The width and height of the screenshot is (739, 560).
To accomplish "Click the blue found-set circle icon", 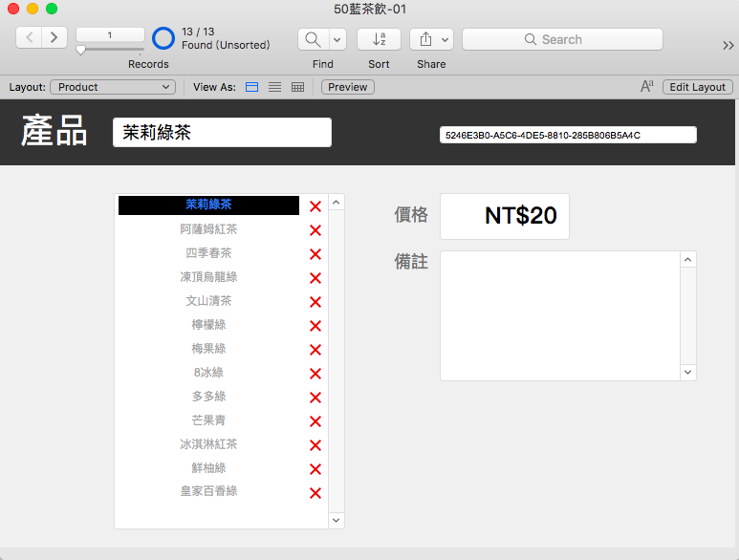I will (x=163, y=38).
